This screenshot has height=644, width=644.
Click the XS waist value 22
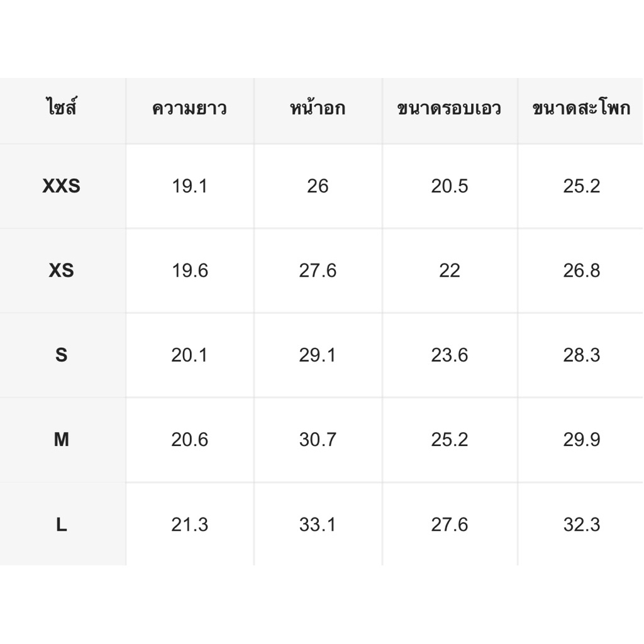coord(449,270)
